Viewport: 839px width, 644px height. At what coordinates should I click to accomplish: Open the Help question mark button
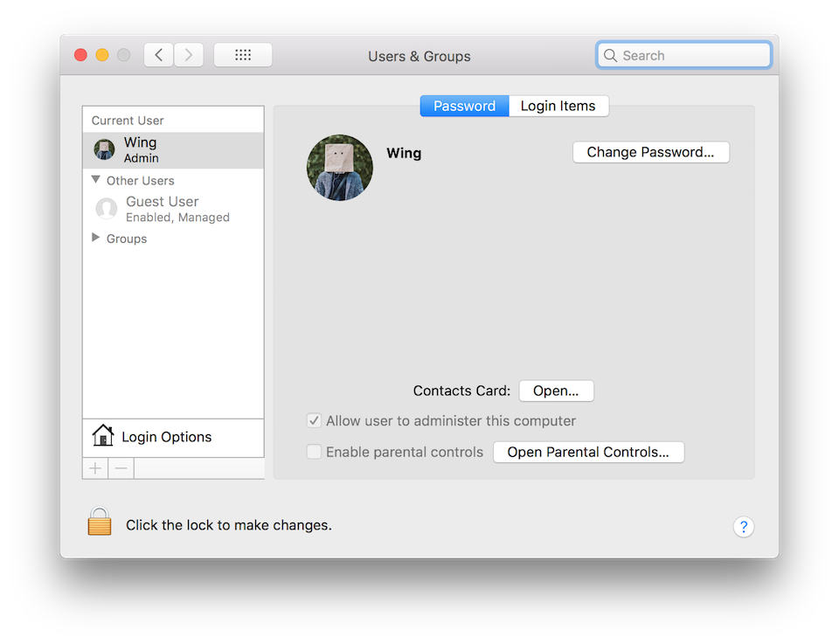(744, 527)
